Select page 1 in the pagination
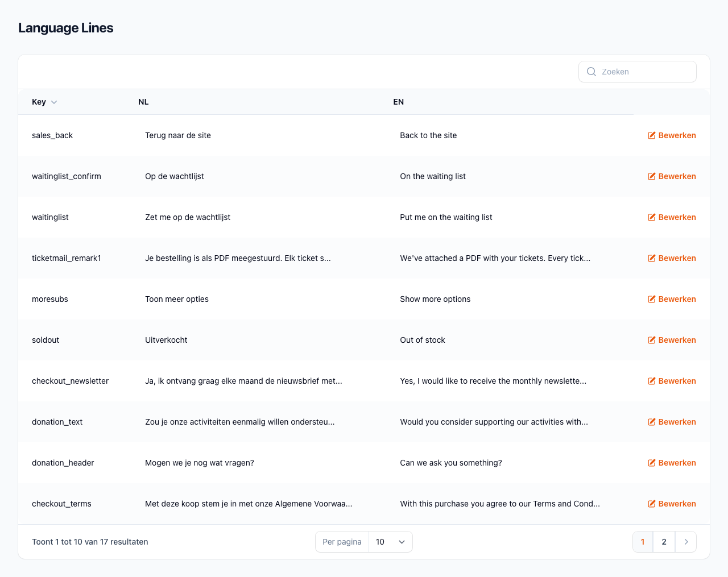This screenshot has height=577, width=728. tap(643, 542)
